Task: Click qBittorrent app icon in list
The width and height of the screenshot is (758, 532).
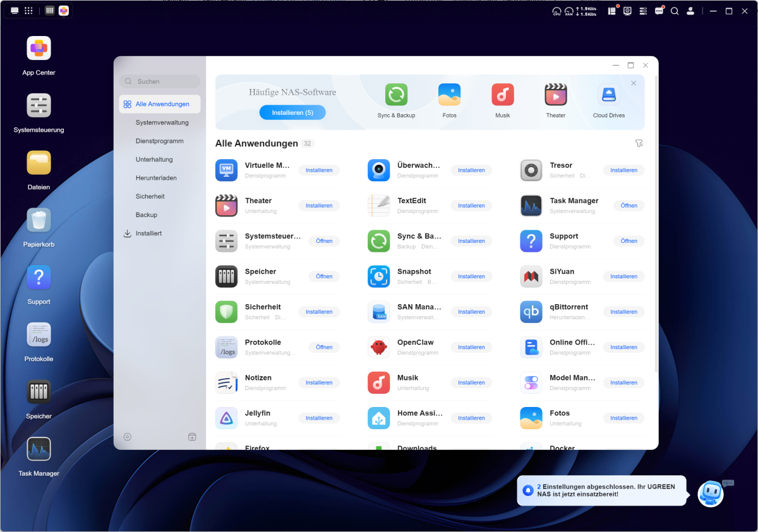Action: point(531,312)
